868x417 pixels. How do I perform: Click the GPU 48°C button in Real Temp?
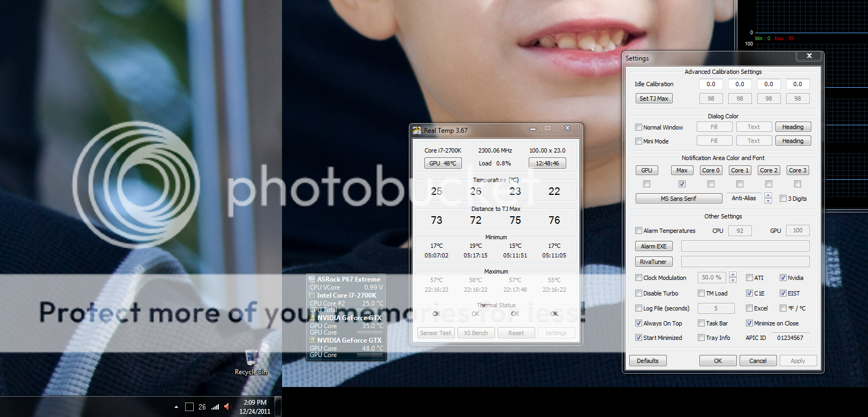[443, 163]
